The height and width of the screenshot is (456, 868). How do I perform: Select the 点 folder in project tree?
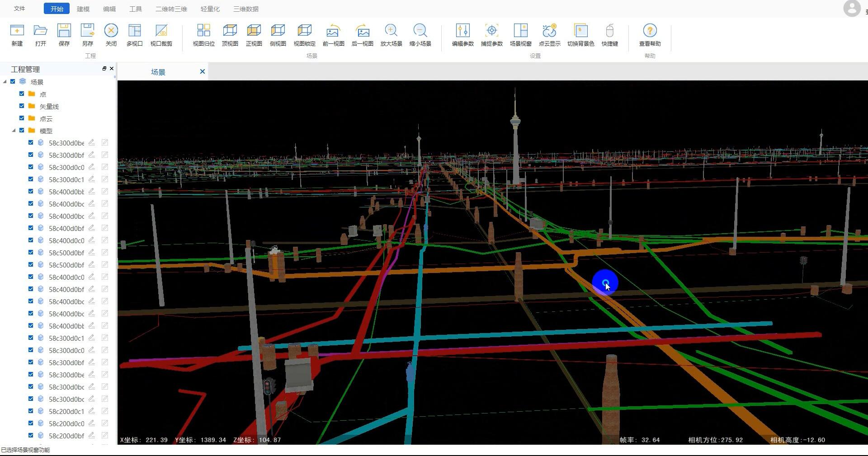point(43,94)
